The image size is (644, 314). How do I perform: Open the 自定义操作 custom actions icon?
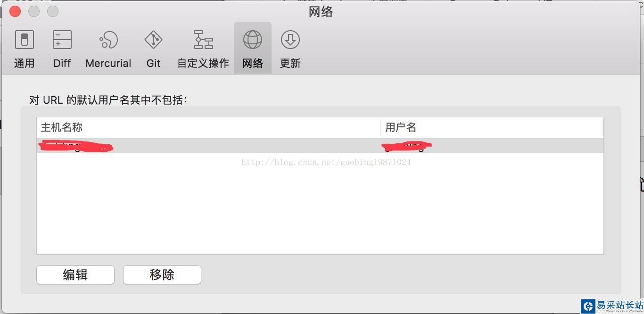click(203, 40)
